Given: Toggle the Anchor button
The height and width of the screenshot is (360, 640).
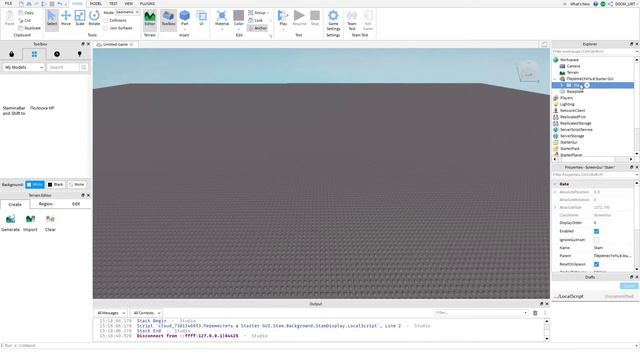Looking at the screenshot, I should (x=258, y=28).
